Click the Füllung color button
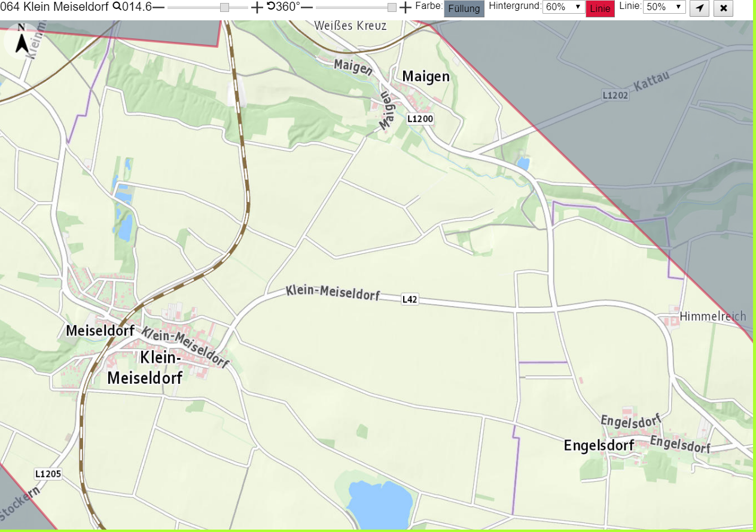 [464, 8]
